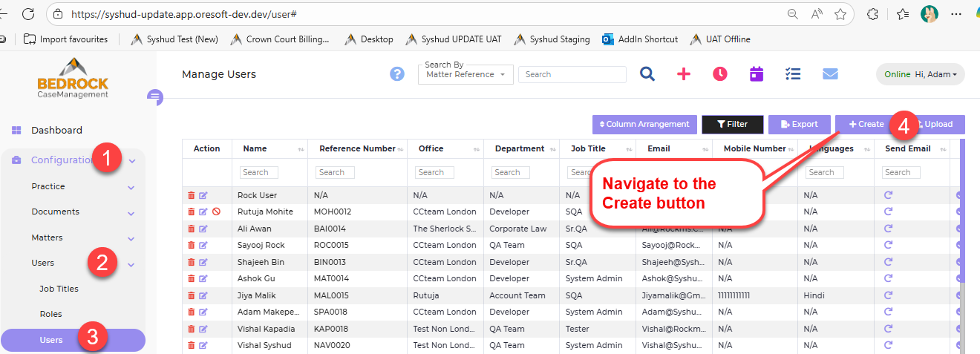Click the Name column search field

pos(258,172)
